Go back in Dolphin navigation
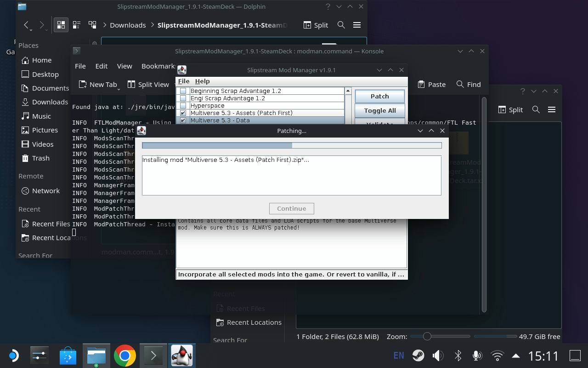Viewport: 588px width, 368px height. pyautogui.click(x=27, y=25)
